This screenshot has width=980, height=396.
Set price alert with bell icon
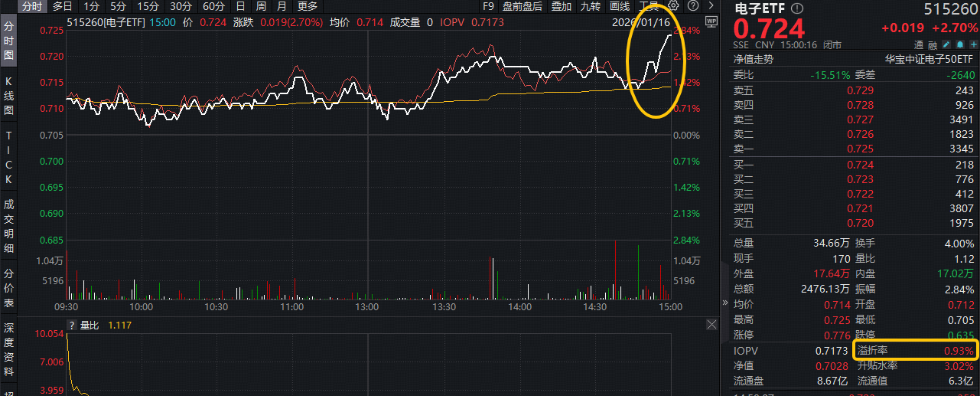point(960,44)
